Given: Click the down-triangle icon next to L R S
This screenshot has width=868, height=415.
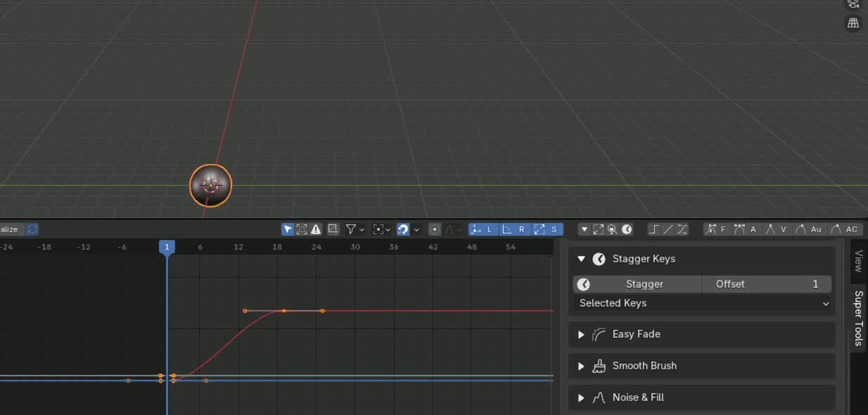Looking at the screenshot, I should pyautogui.click(x=584, y=229).
